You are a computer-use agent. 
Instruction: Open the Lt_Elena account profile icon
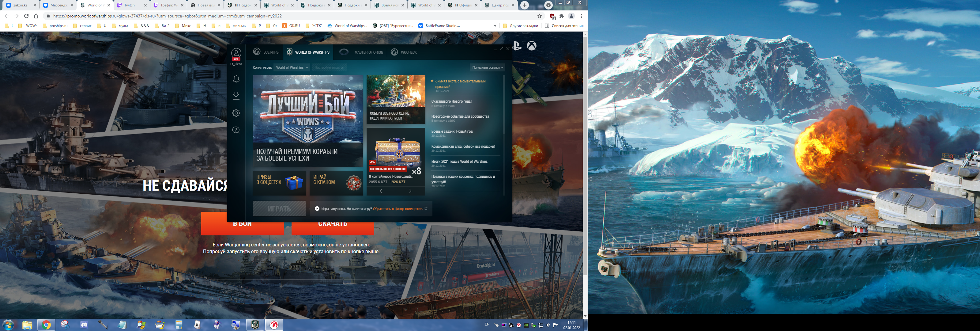click(236, 54)
